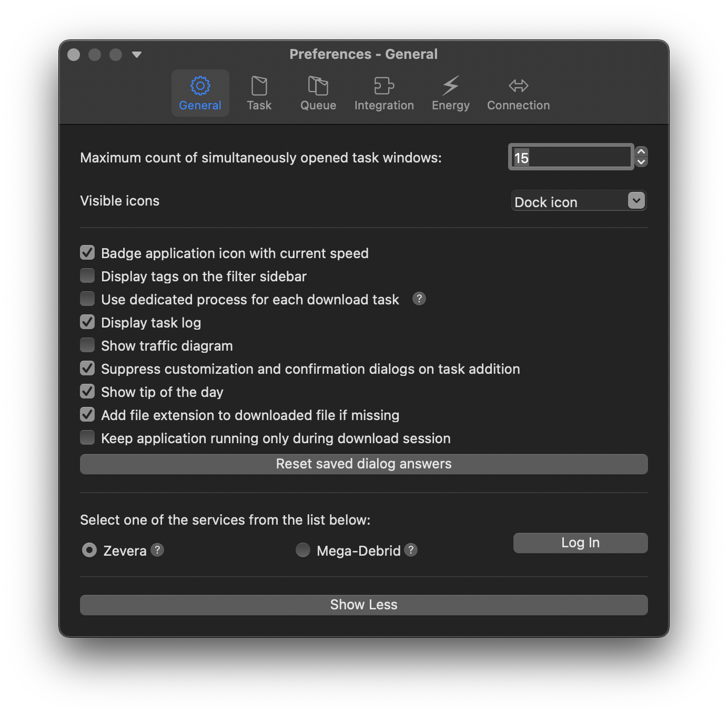
Task: Click Reset saved dialog answers button
Action: coord(363,464)
